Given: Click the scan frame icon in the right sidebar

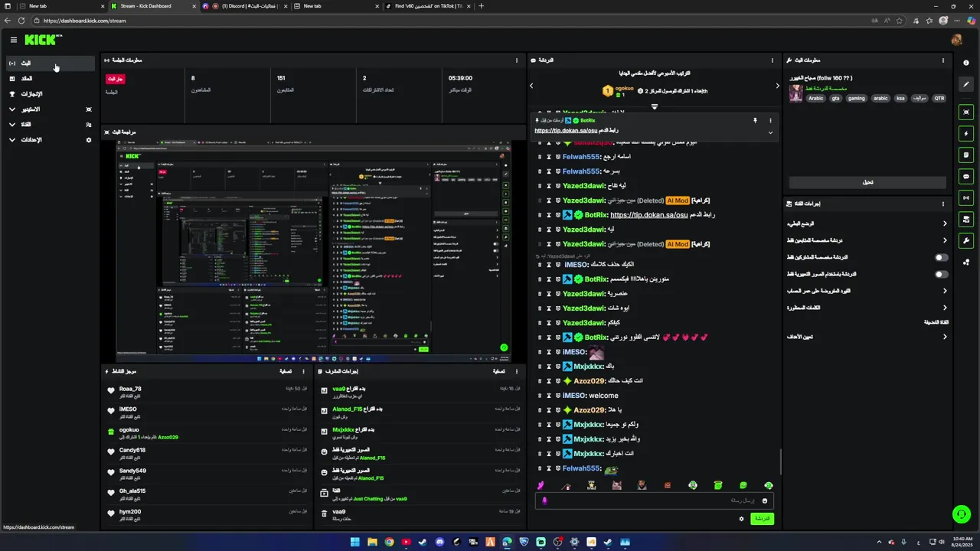Looking at the screenshot, I should (966, 112).
